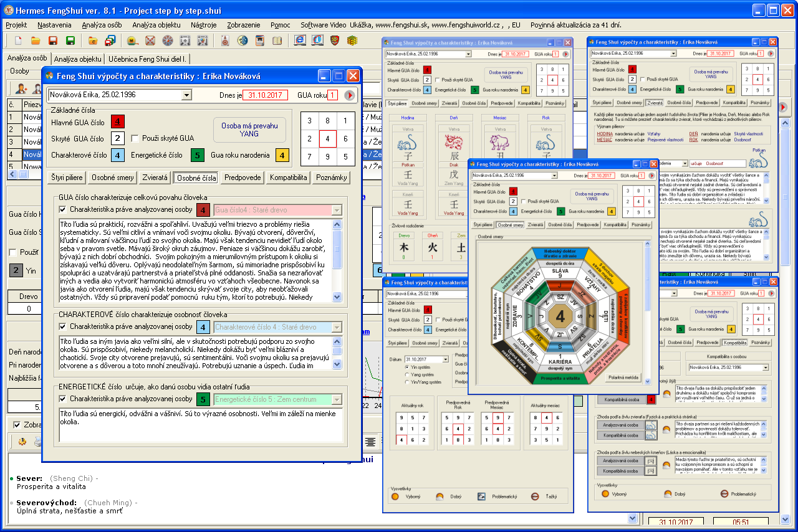Image resolution: width=798 pixels, height=532 pixels.
Task: Open the Nástroje menu
Action: pos(204,25)
